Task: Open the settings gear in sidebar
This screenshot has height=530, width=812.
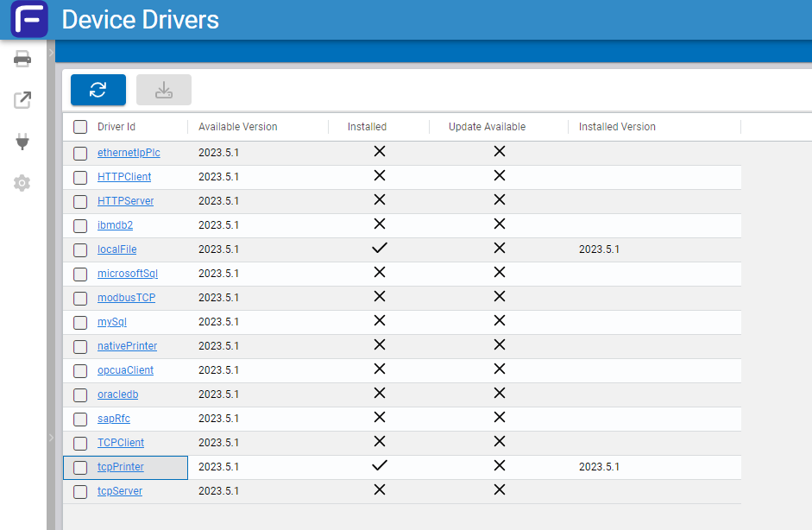Action: (22, 183)
